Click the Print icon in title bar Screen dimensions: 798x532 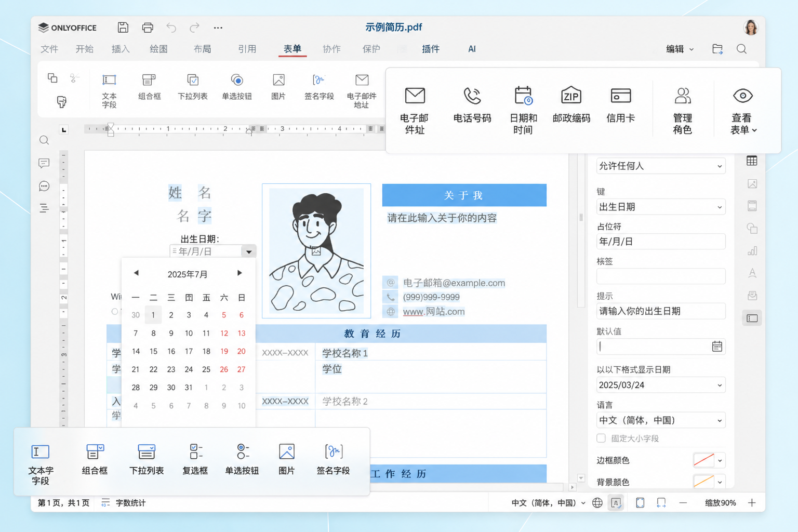point(148,28)
